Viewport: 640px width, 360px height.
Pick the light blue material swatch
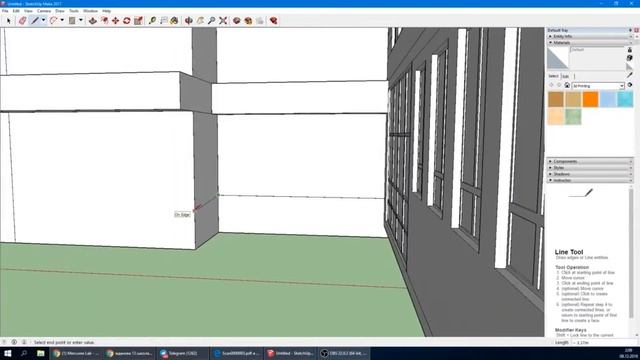pos(608,99)
